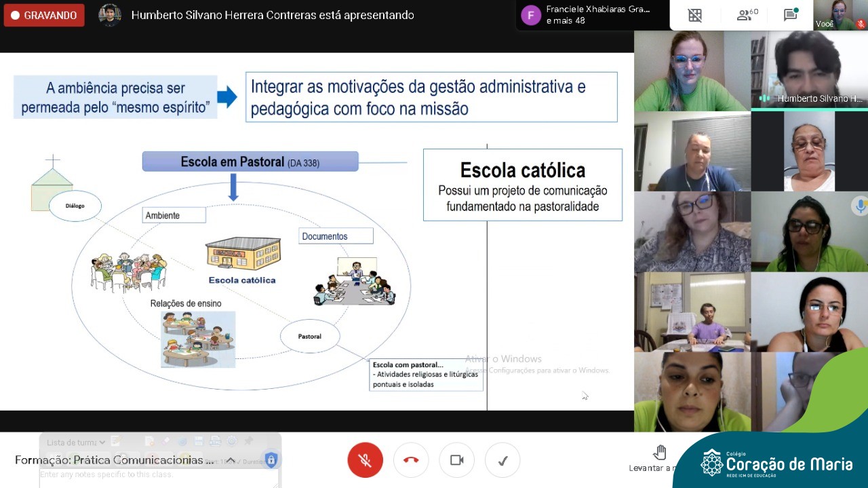Screen dimensions: 868x488
Task: Open the participants list showing 60 people
Action: [747, 15]
